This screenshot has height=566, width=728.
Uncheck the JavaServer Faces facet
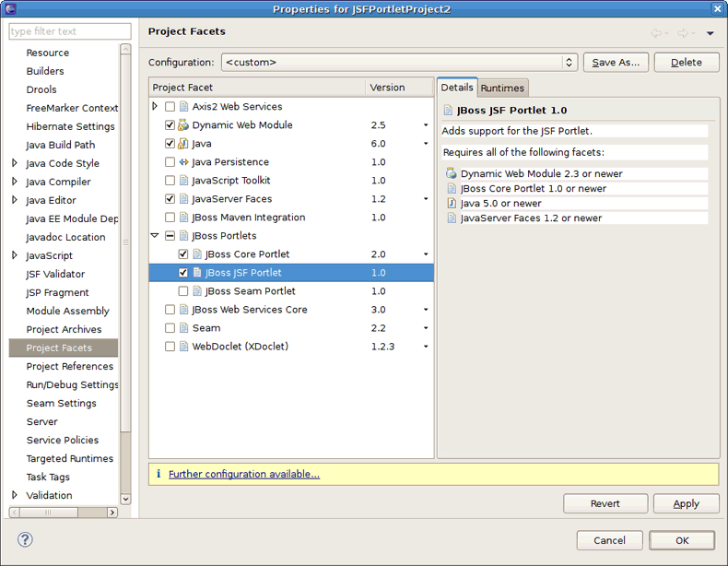point(170,199)
